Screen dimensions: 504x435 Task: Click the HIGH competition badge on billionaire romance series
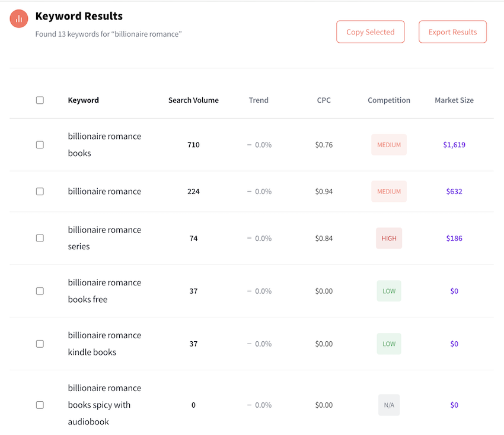(x=389, y=238)
